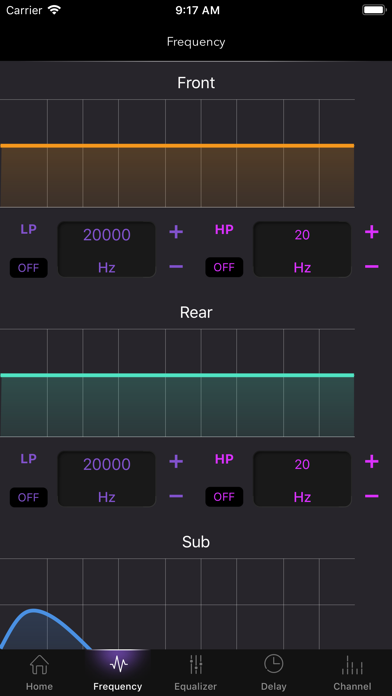Go to the Channel tab
Screen dimensions: 392x696
tap(352, 672)
